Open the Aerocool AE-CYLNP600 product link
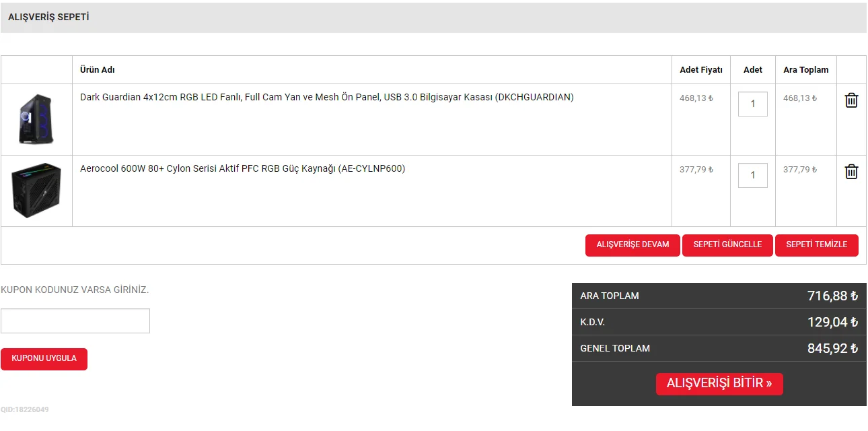The height and width of the screenshot is (431, 868). coord(242,168)
